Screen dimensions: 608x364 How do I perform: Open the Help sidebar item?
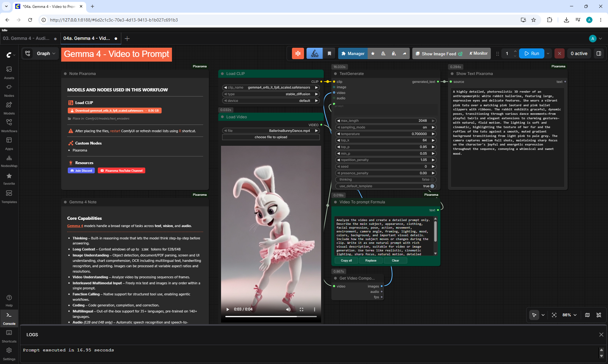(9, 300)
